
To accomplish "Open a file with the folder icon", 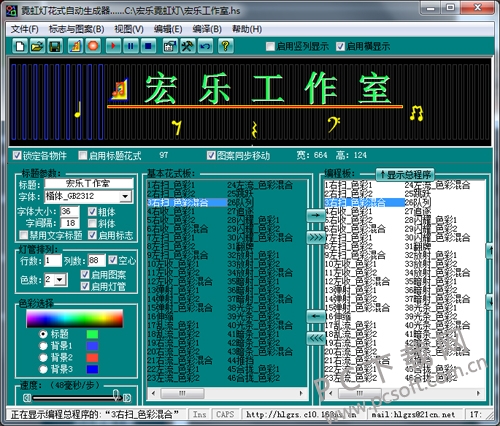I will tap(37, 46).
